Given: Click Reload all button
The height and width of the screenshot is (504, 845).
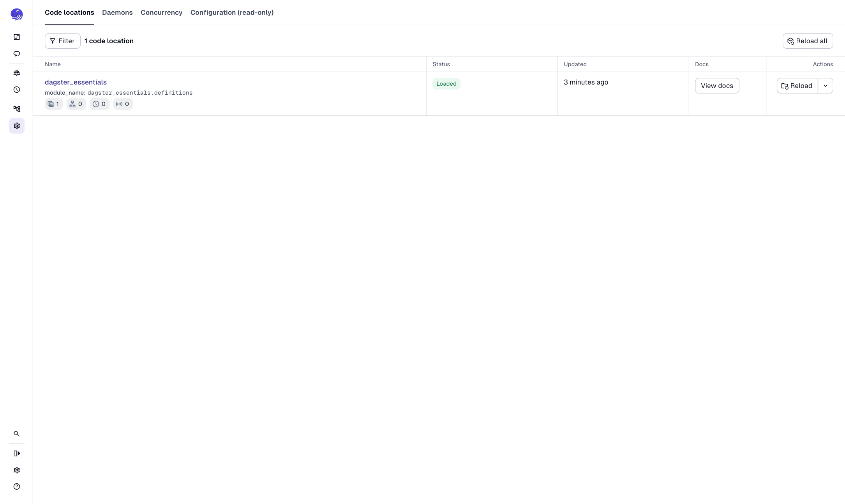Looking at the screenshot, I should click(x=808, y=41).
